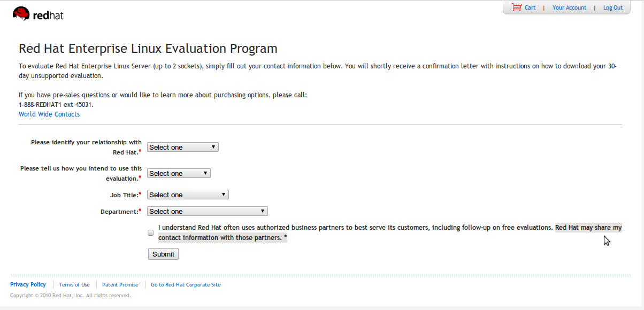Click the highlighted contact sharing text
This screenshot has height=310, width=644.
coord(588,228)
